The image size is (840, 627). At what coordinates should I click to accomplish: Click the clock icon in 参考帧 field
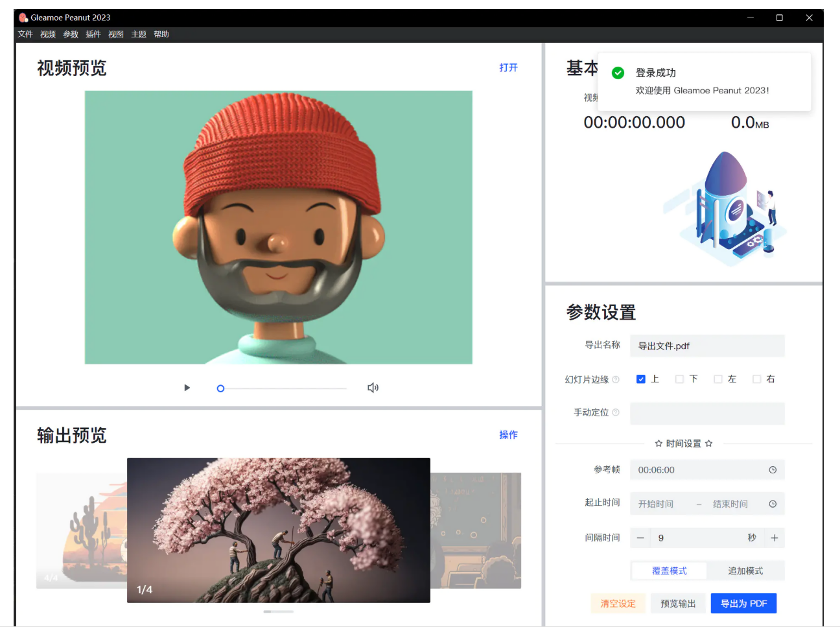click(773, 470)
